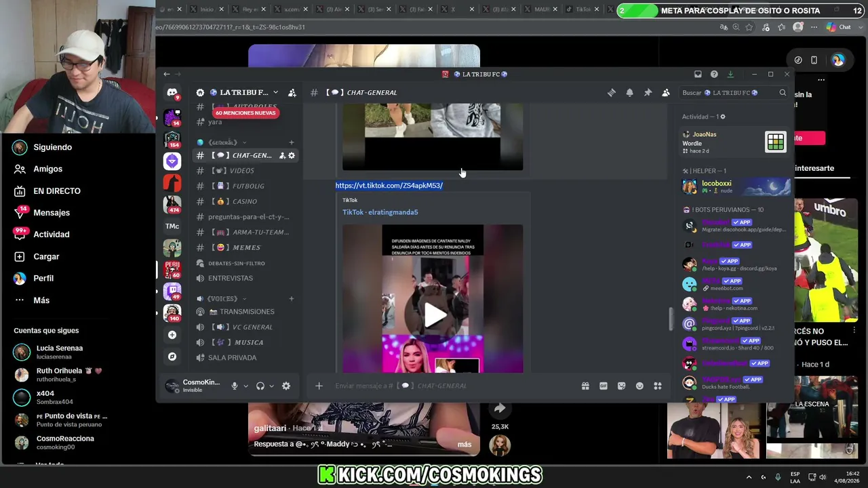Open the DEBATES-SIN-FILTRO channel
This screenshot has width=868, height=488.
245,264
